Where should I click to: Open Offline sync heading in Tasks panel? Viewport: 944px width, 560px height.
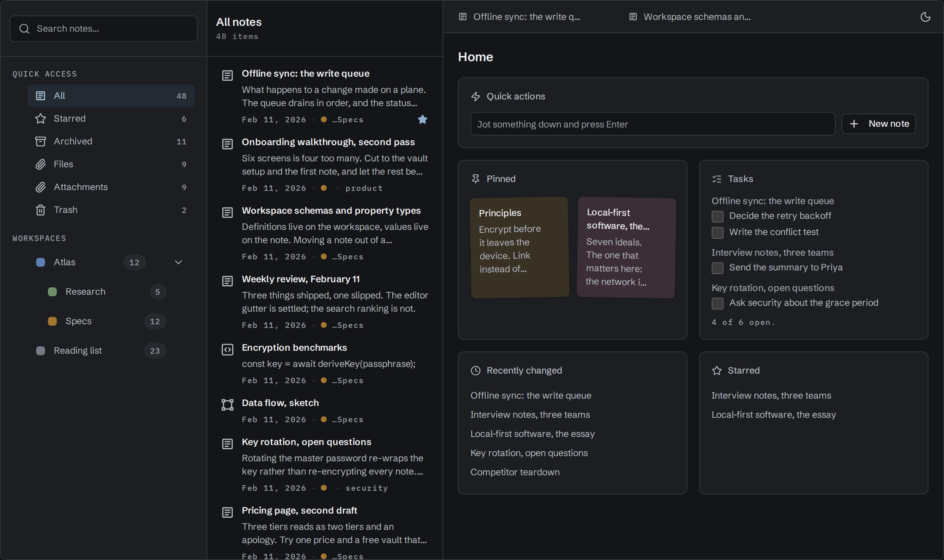tap(773, 201)
